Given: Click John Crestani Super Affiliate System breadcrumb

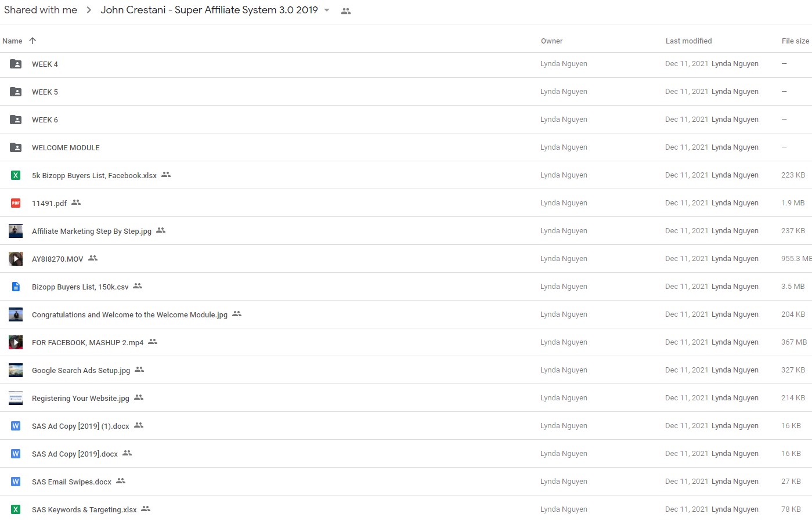Looking at the screenshot, I should pos(209,10).
